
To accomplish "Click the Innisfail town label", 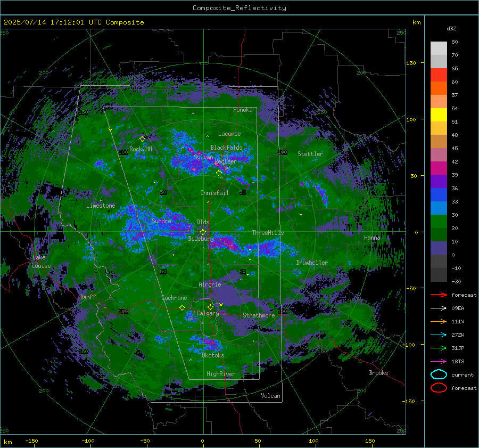I will [214, 193].
